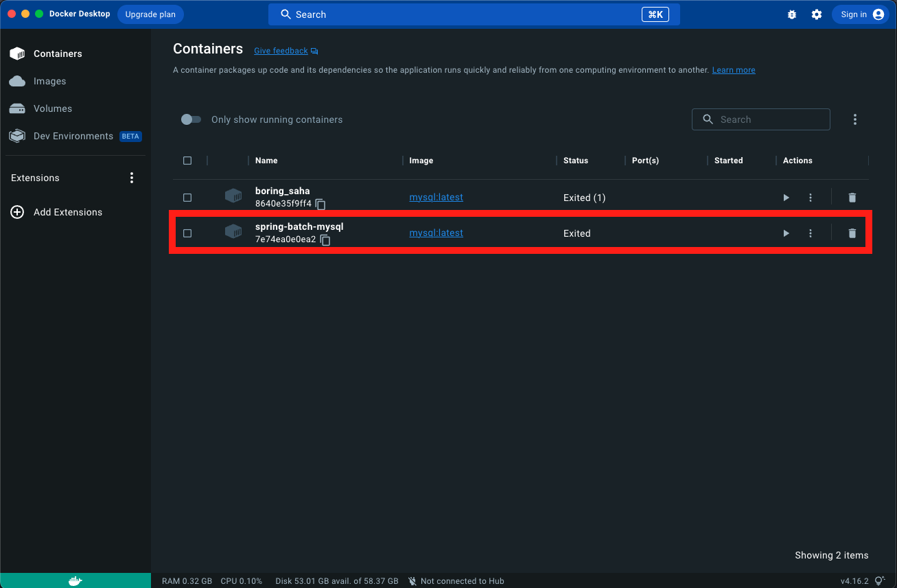Open the Containers section in sidebar
The width and height of the screenshot is (897, 588).
pyautogui.click(x=75, y=54)
